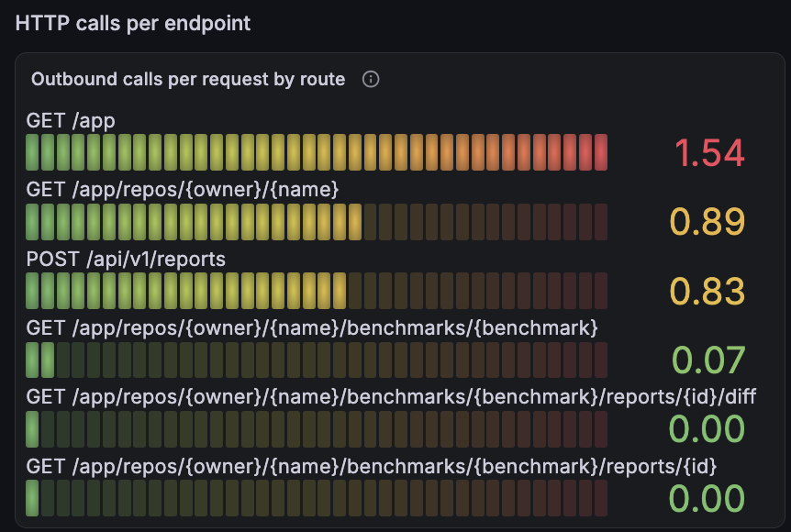Click the bar gauge showing 0.07

pos(317,360)
